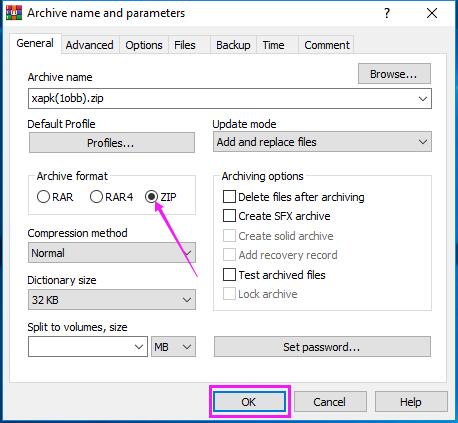Screen dimensions: 458x423
Task: Go to the Comment tab
Action: (x=327, y=45)
